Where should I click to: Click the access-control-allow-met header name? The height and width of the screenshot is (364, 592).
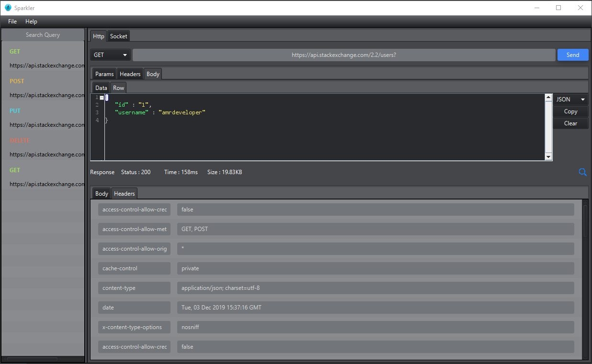[134, 229]
